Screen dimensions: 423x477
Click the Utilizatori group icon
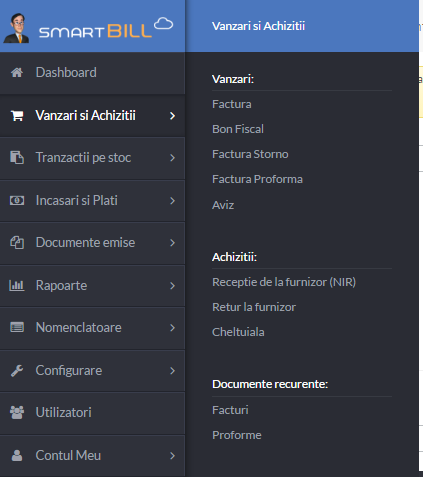[x=17, y=413]
